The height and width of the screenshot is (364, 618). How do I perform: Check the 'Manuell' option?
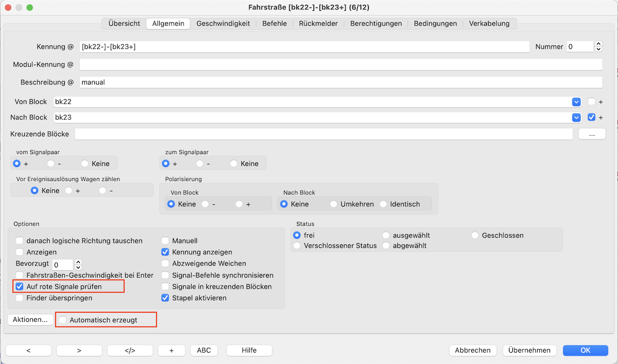166,241
